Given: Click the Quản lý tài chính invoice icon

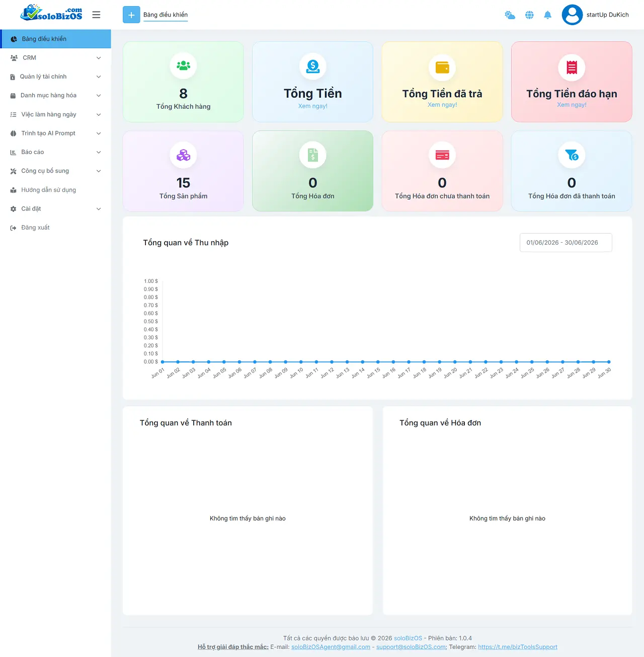Looking at the screenshot, I should [x=13, y=77].
